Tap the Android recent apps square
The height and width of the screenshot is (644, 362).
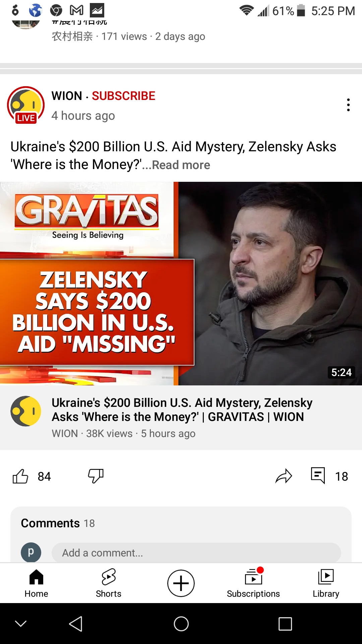285,624
